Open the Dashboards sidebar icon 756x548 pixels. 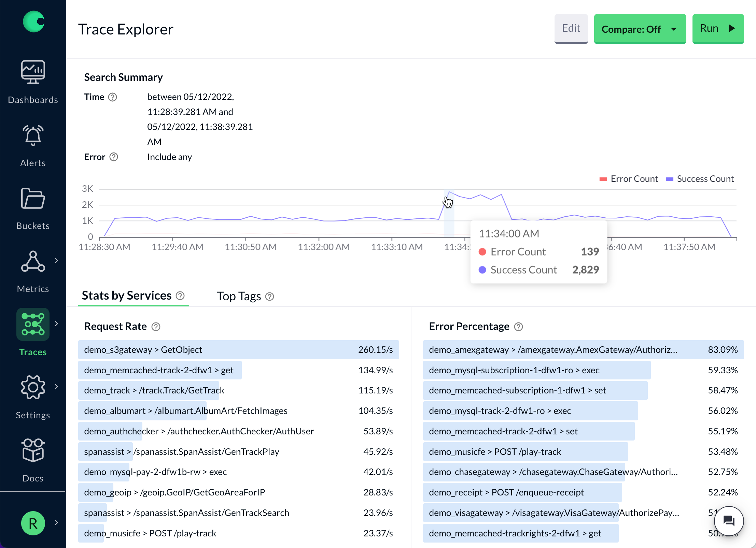point(33,72)
